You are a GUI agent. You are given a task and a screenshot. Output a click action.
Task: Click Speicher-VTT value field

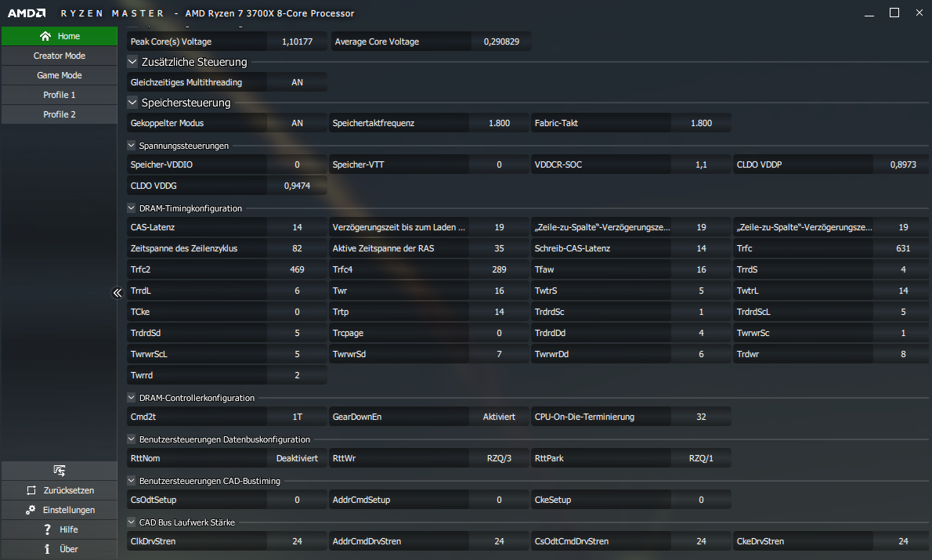pos(500,164)
